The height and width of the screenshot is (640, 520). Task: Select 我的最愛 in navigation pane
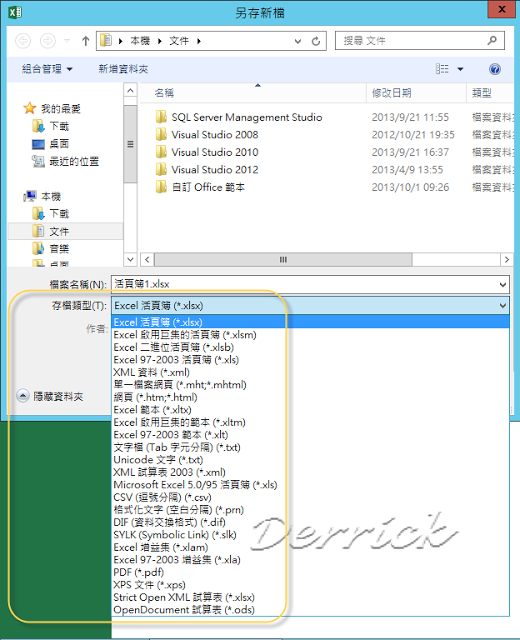[60, 109]
